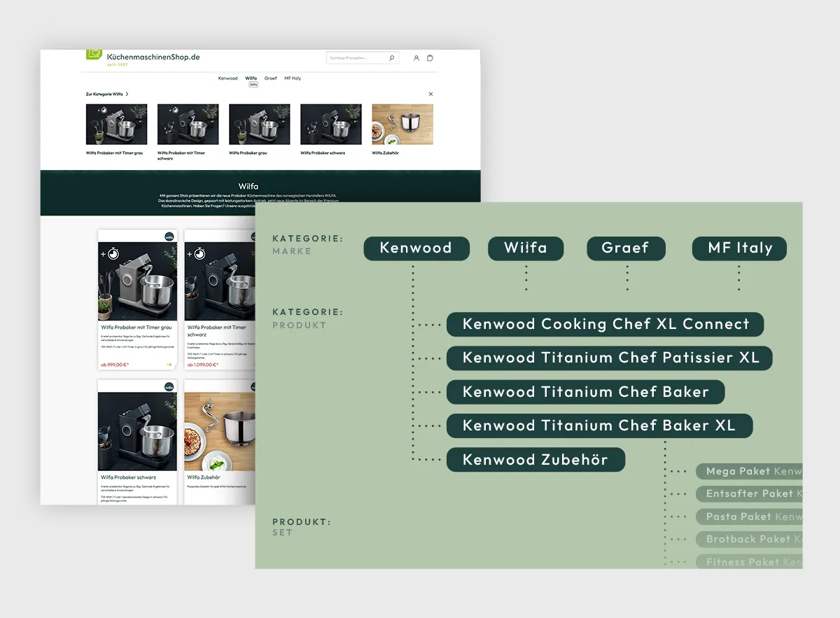
Task: Click the 'KATEGORIE: MARKE' label
Action: coord(307,245)
